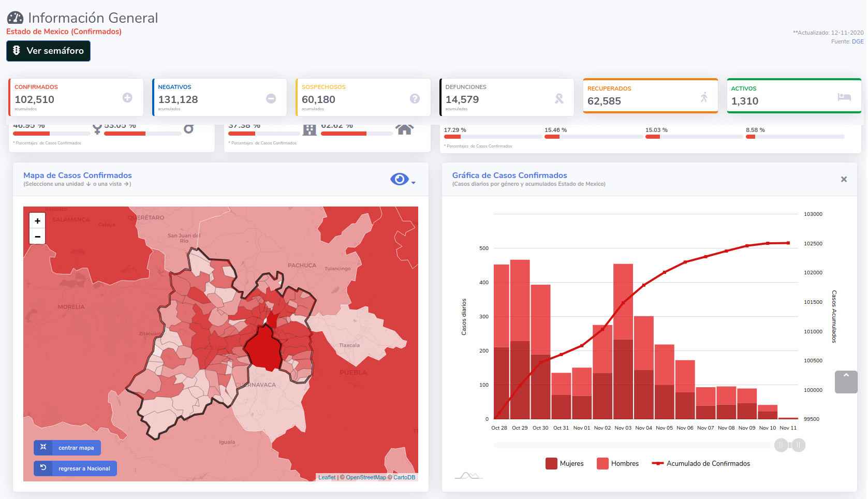This screenshot has height=499, width=868.
Task: Click left handle of chart range slider
Action: [781, 445]
